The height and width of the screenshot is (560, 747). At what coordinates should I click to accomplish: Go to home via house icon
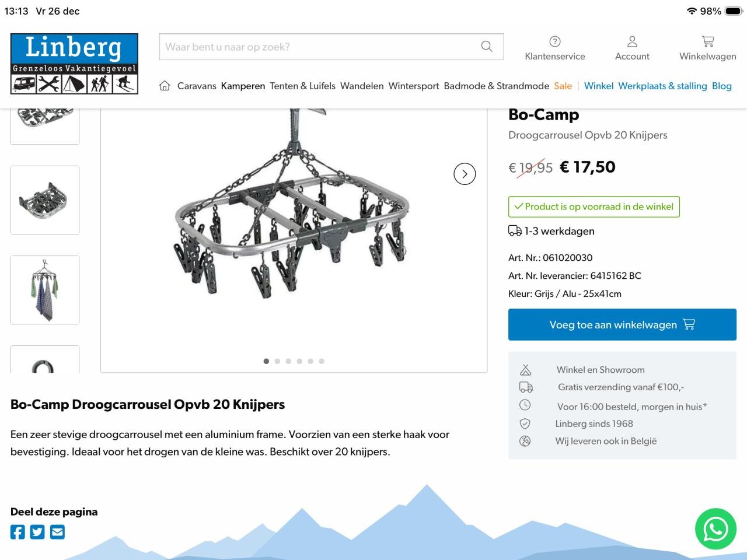pos(165,86)
